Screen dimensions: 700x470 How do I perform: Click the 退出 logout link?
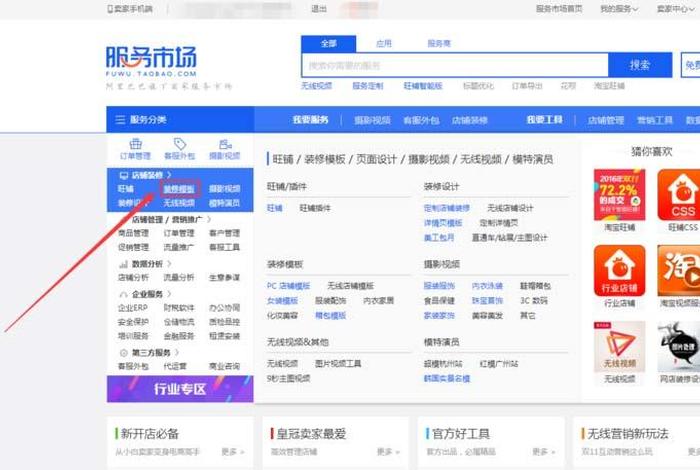coord(318,8)
